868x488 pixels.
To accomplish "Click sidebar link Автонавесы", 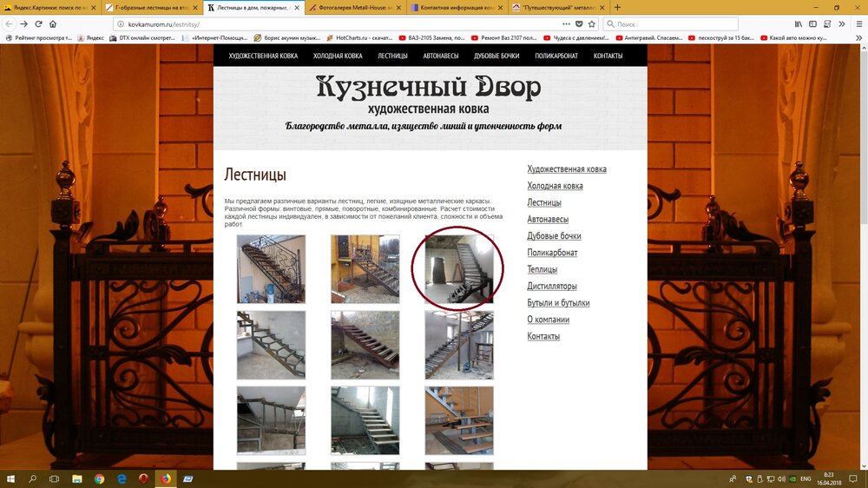I will coord(548,220).
